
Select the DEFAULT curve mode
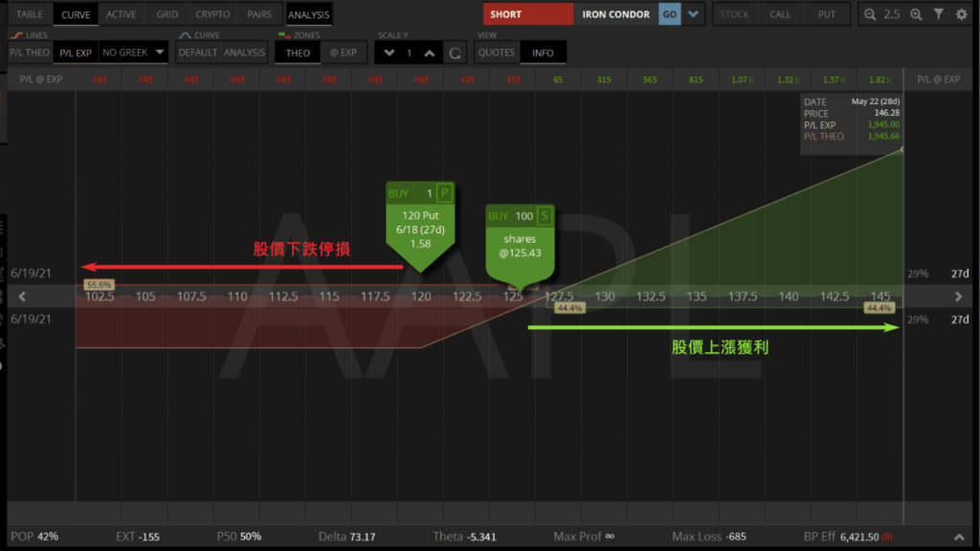(197, 53)
